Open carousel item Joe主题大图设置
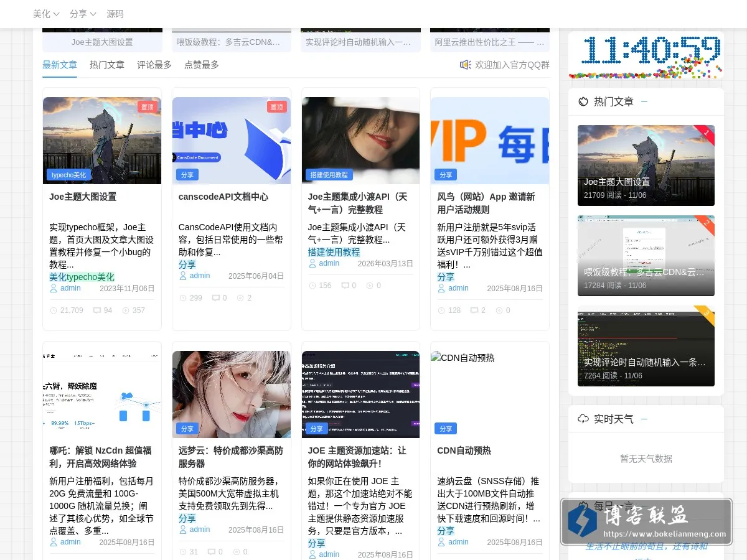Screen dimensions: 747x560 (x=102, y=42)
